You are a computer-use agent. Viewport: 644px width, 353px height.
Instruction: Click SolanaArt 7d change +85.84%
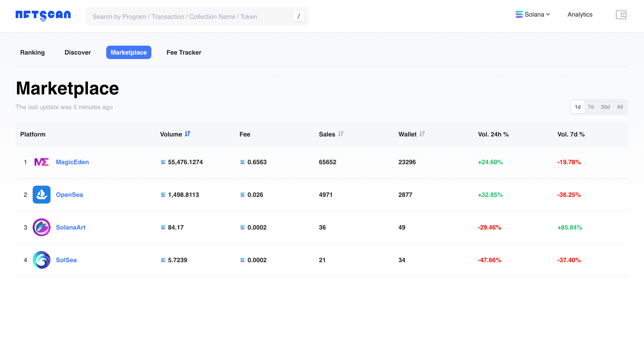[570, 228]
